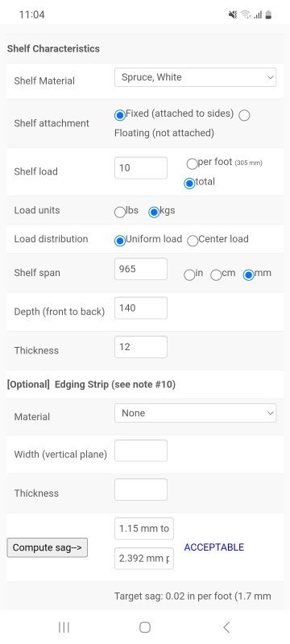Focus the edging strip Width field

pos(141,451)
